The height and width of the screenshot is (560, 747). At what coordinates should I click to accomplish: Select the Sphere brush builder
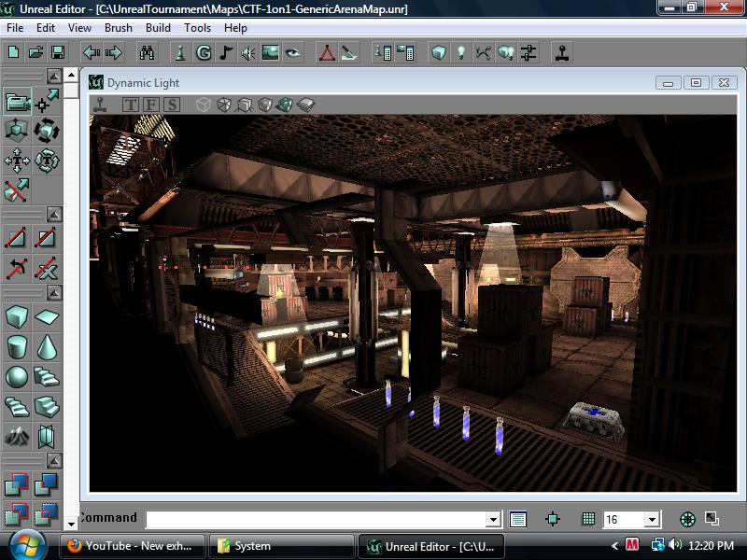16,373
